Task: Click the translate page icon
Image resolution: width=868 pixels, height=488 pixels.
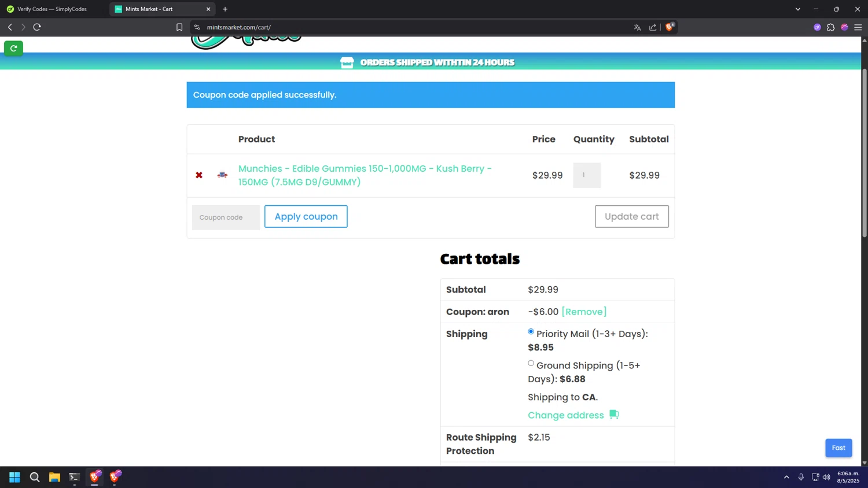Action: 637,27
